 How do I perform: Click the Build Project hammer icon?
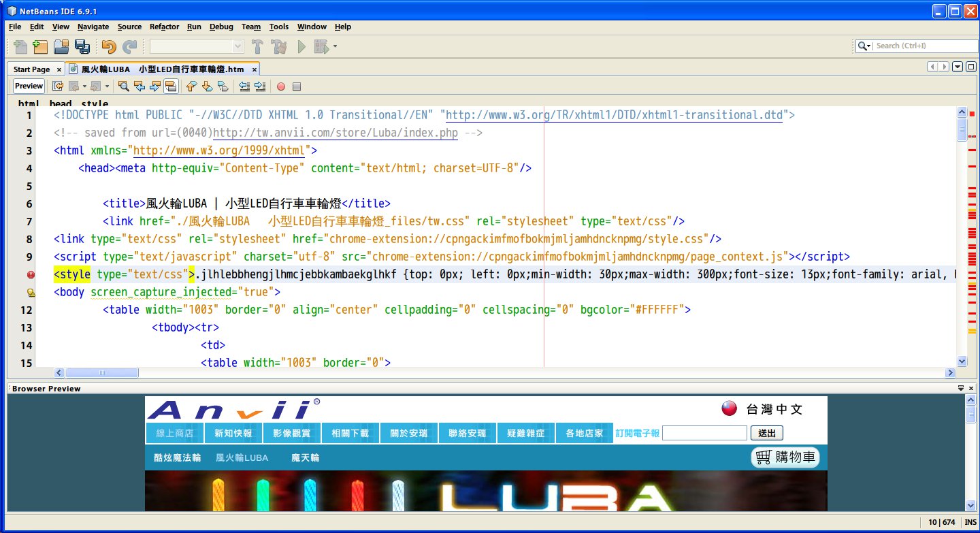tap(257, 46)
